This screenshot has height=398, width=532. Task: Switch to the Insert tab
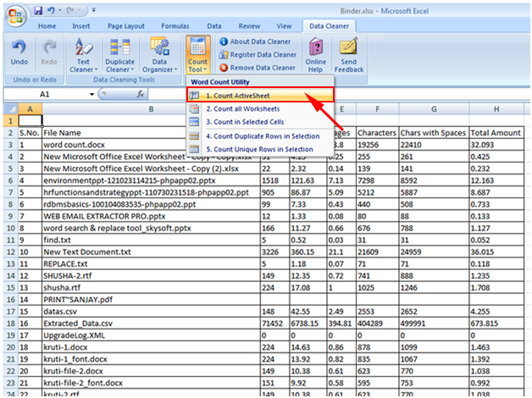coord(81,26)
